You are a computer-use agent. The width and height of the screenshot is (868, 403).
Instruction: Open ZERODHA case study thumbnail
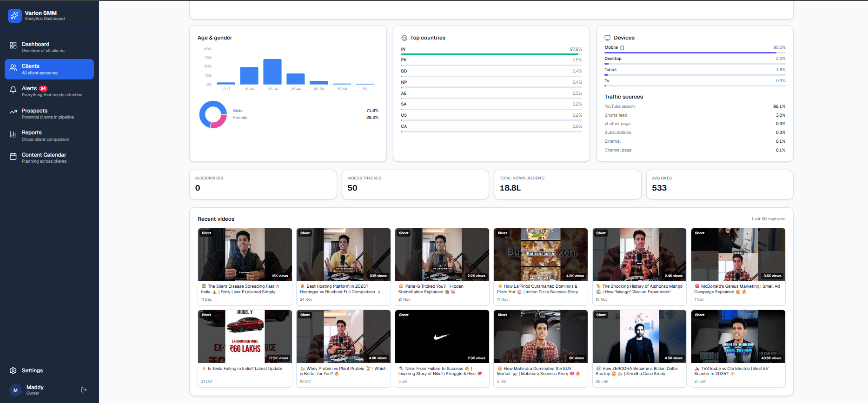point(639,337)
